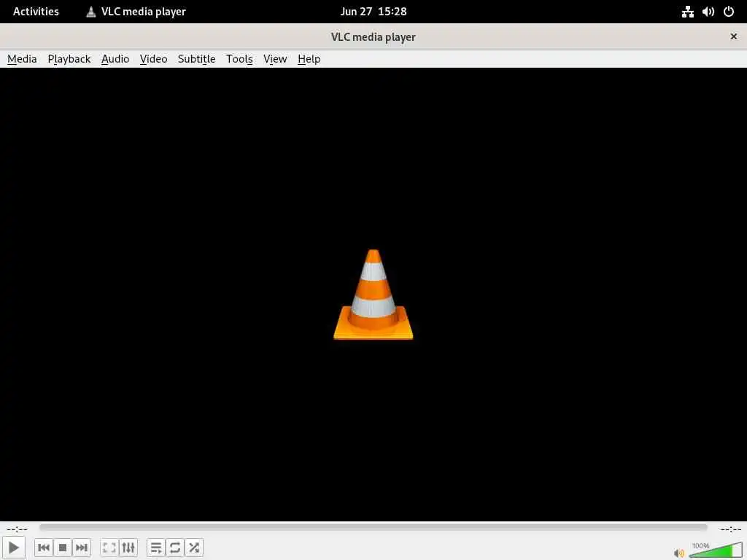Toggle loop repeat mode

(175, 548)
